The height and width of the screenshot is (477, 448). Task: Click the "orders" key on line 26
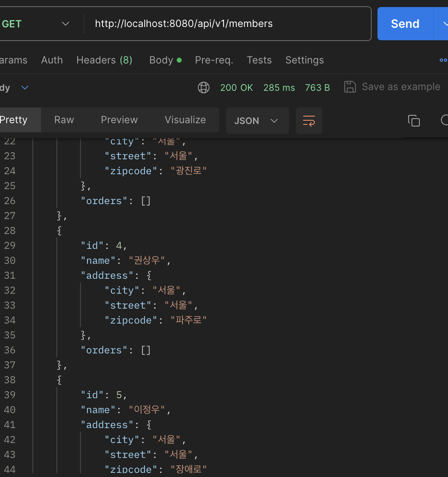(104, 201)
